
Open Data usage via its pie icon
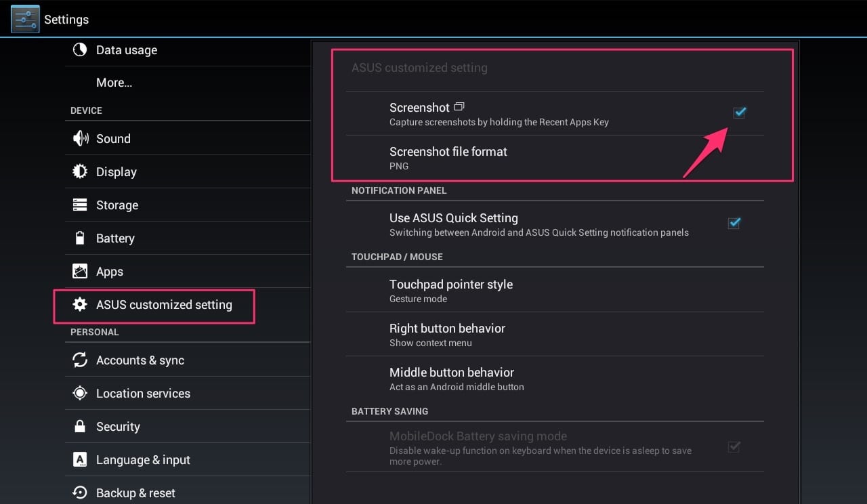pyautogui.click(x=80, y=49)
